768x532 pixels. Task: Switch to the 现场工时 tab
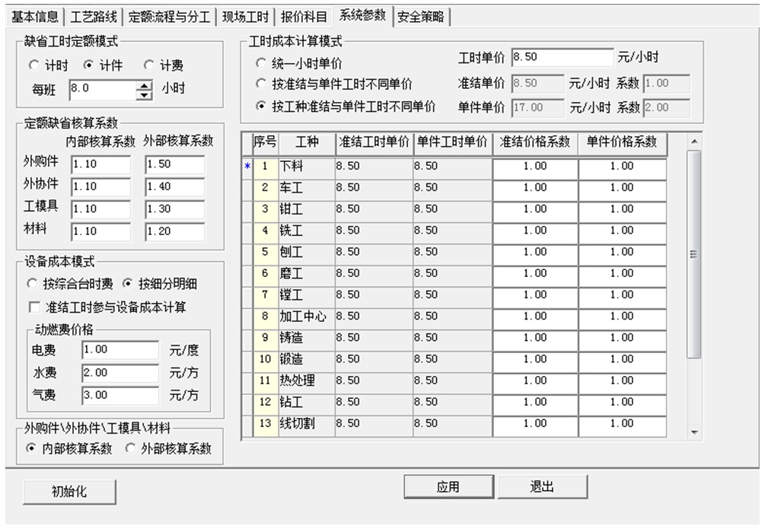(x=245, y=18)
